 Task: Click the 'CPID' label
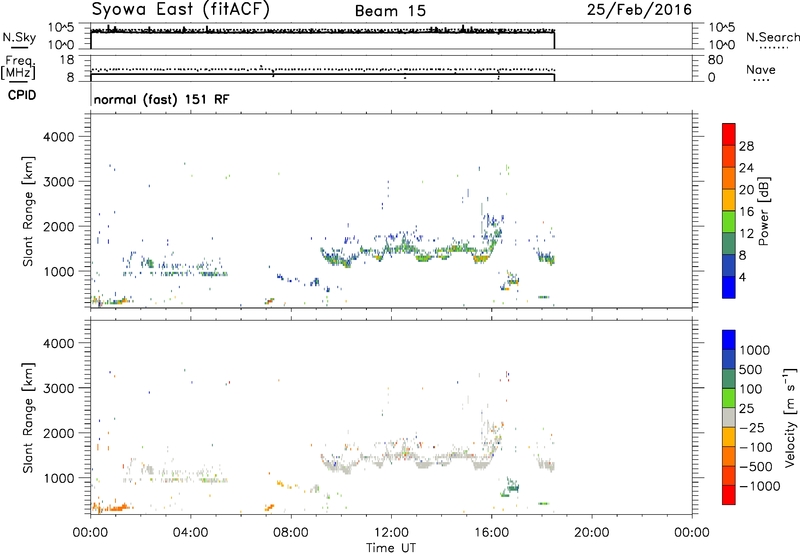pyautogui.click(x=22, y=95)
